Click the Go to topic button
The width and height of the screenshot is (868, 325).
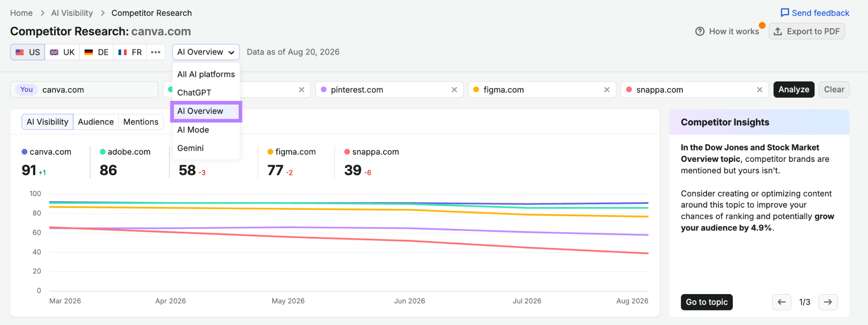pos(707,302)
